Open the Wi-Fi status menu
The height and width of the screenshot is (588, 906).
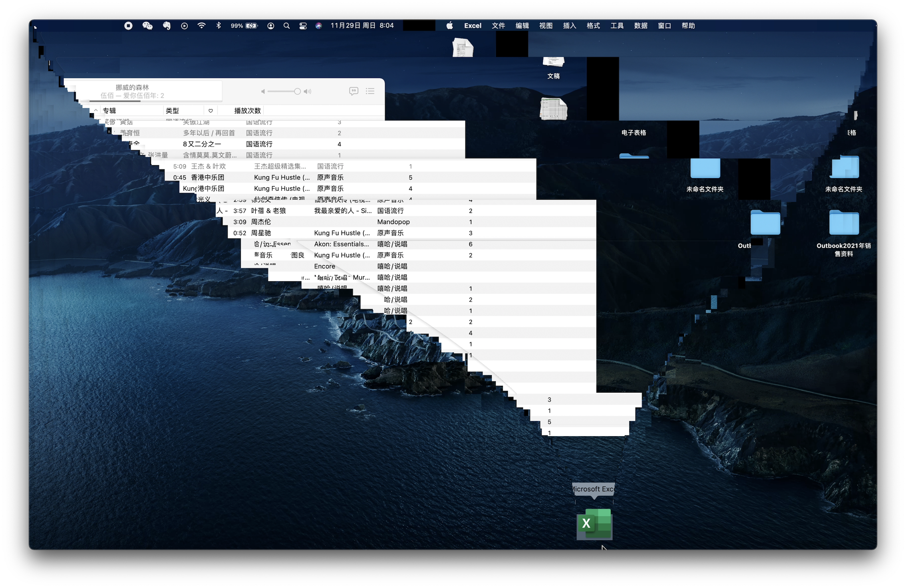pyautogui.click(x=201, y=26)
